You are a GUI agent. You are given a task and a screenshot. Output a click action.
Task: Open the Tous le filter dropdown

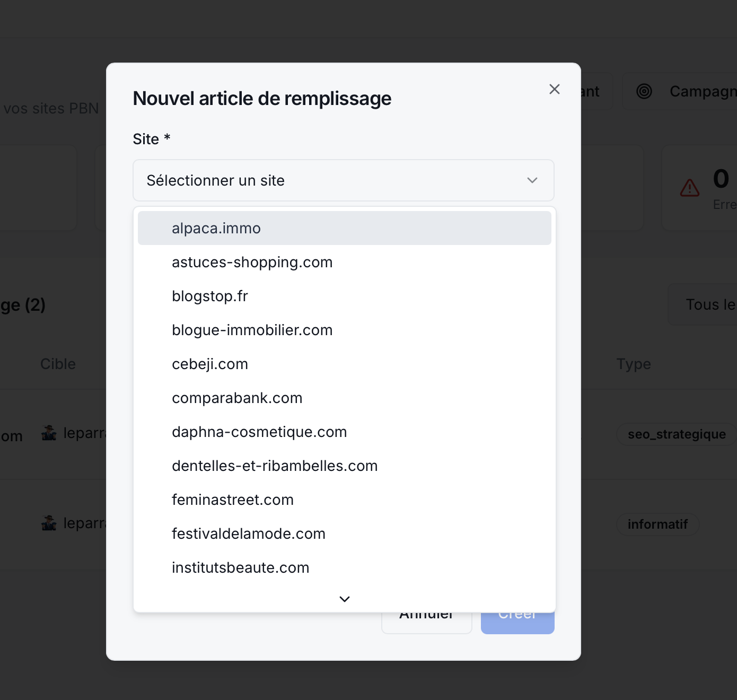pos(703,304)
